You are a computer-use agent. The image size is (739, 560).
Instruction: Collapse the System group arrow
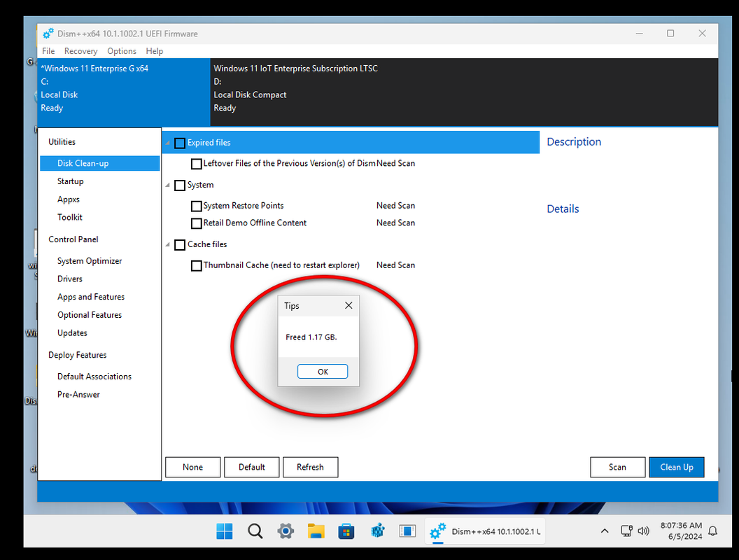click(x=168, y=185)
